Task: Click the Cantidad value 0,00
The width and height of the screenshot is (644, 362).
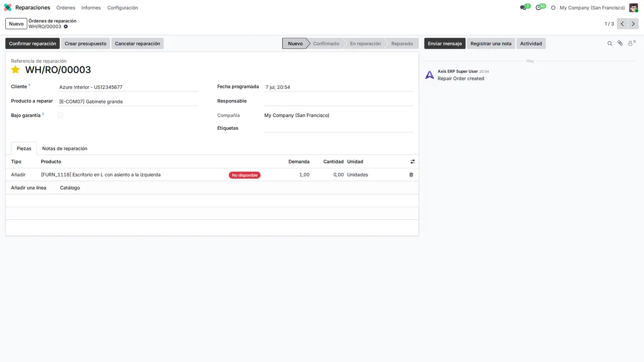Action: pyautogui.click(x=338, y=175)
